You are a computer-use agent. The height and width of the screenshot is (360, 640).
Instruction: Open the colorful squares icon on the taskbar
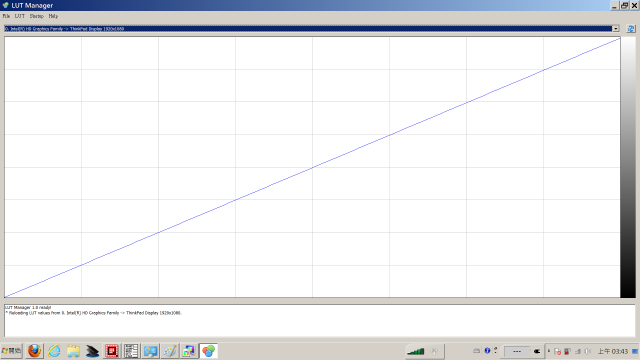(x=189, y=351)
